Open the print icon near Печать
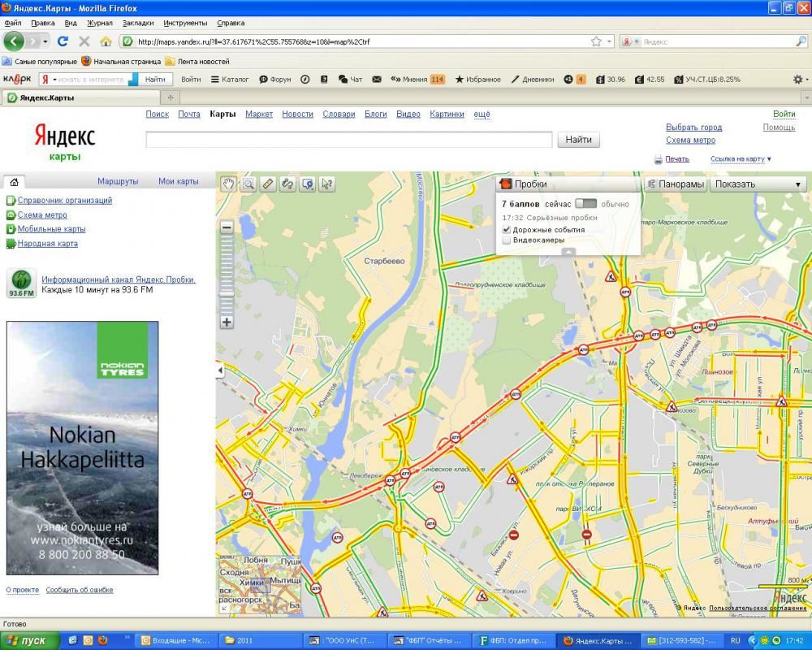The image size is (812, 650). [x=659, y=159]
